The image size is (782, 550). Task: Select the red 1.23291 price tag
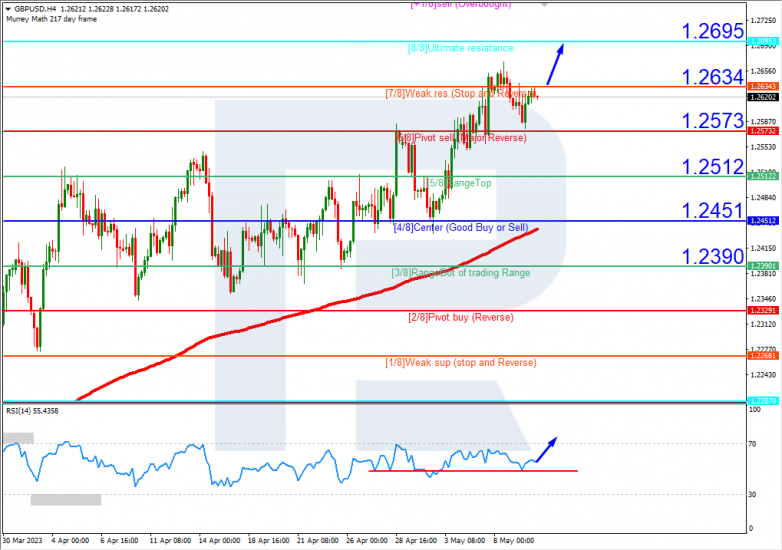[763, 310]
